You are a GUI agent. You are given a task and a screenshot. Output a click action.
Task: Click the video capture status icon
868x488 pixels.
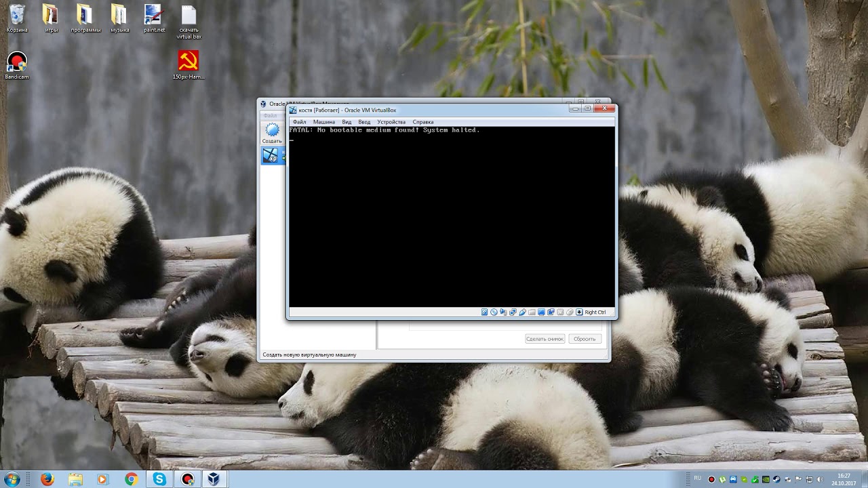point(551,312)
